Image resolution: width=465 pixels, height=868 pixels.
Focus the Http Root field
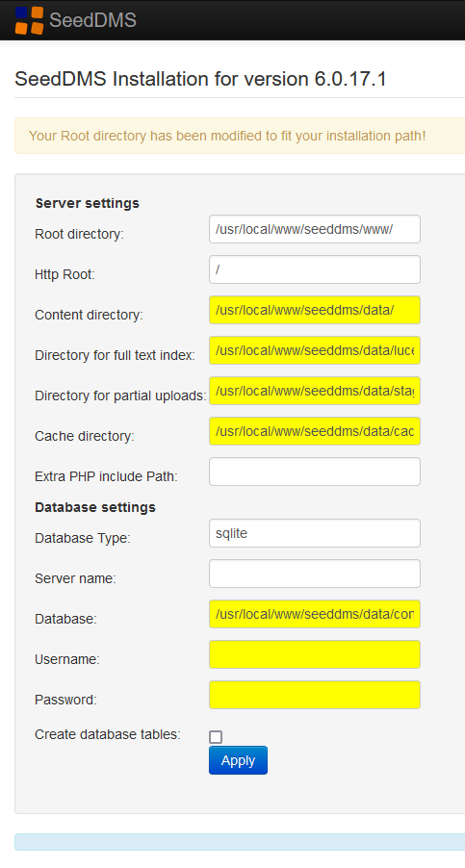pyautogui.click(x=315, y=269)
